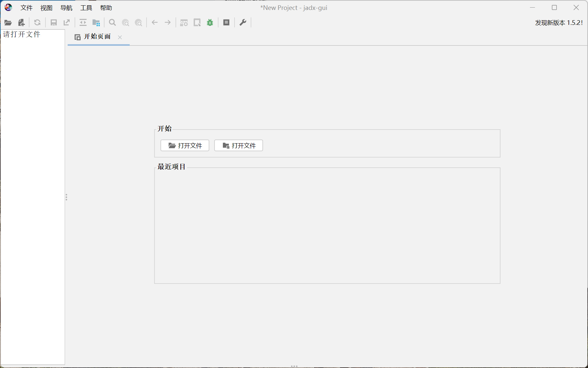Click the quark engine toolbar icon
This screenshot has width=588, height=368.
[197, 23]
